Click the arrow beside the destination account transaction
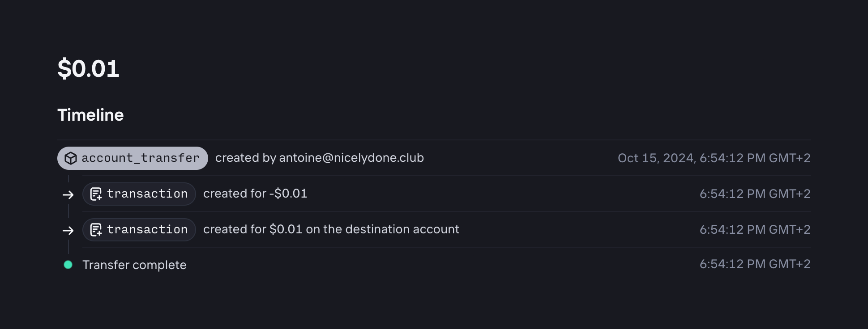The image size is (868, 329). coord(68,230)
